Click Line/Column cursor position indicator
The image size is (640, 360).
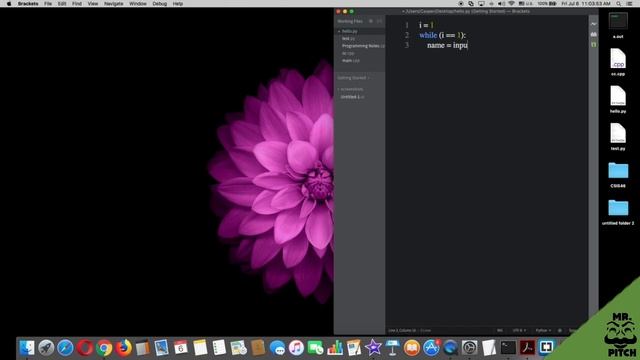point(402,330)
